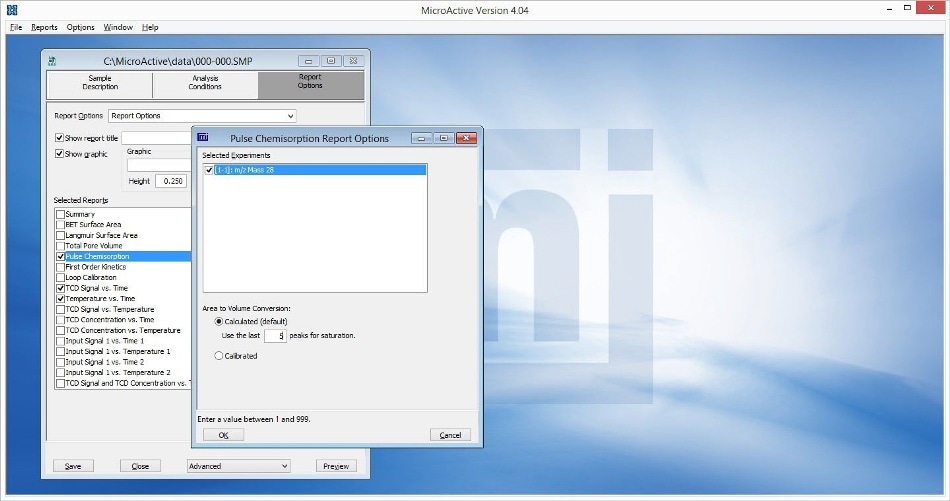The image size is (950, 501).
Task: Uncheck the Pulse Chemisorption report
Action: (60, 256)
